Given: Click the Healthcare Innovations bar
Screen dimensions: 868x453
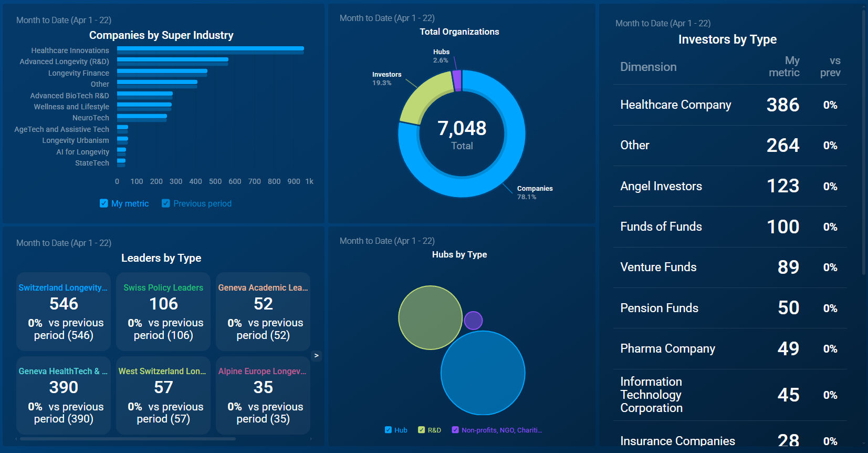Looking at the screenshot, I should [x=210, y=49].
